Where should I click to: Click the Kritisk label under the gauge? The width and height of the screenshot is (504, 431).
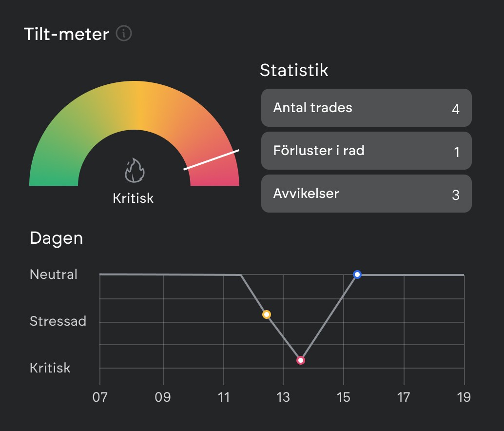coord(133,198)
